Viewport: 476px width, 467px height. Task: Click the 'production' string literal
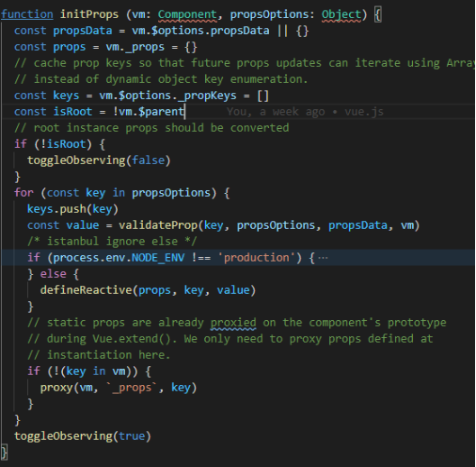click(x=256, y=258)
